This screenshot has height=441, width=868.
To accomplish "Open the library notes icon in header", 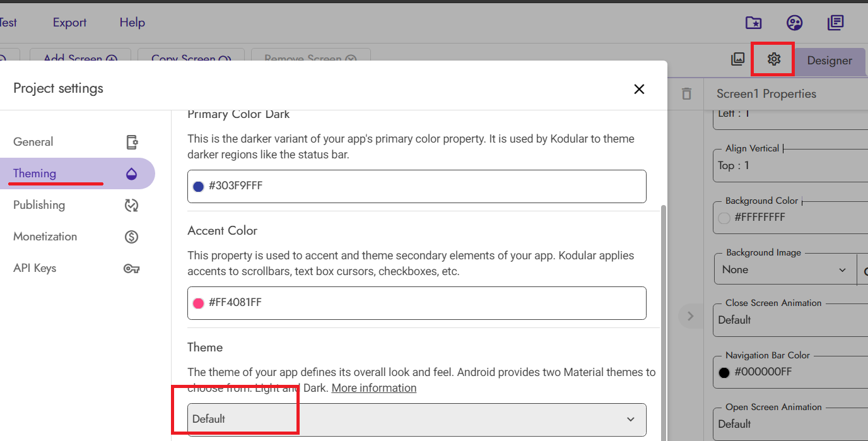I will (x=835, y=23).
